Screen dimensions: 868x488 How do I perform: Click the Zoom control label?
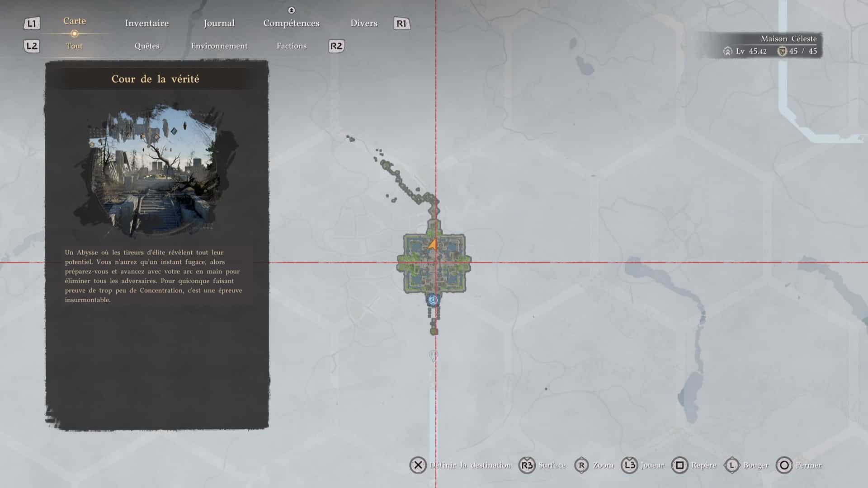pyautogui.click(x=604, y=465)
